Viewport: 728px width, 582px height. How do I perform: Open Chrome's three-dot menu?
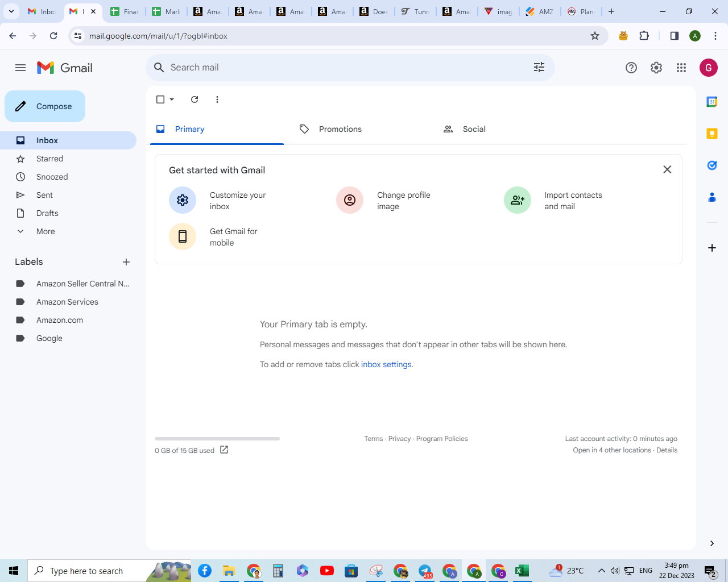[715, 36]
